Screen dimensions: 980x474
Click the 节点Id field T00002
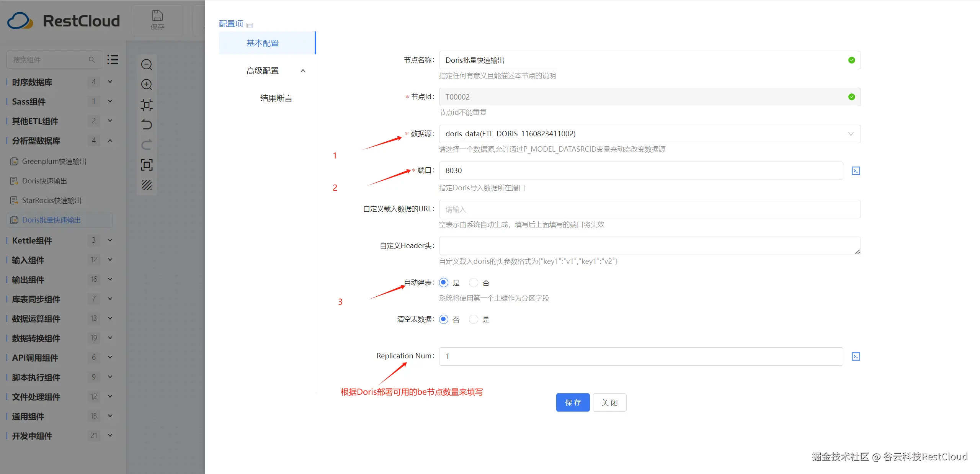tap(650, 97)
